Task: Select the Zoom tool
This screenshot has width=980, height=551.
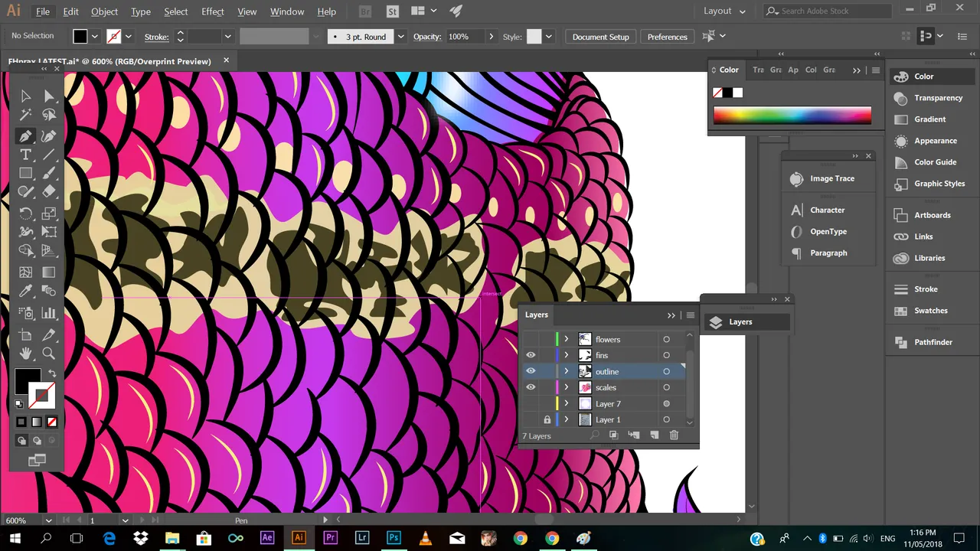Action: click(x=49, y=353)
